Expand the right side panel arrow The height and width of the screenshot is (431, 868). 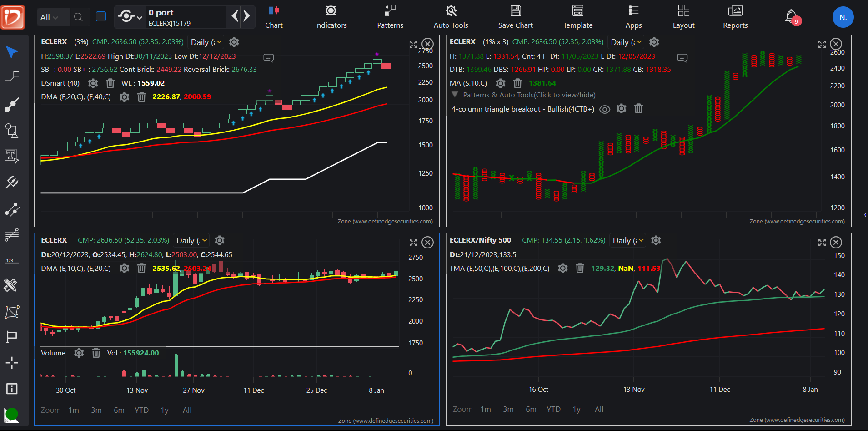[865, 215]
